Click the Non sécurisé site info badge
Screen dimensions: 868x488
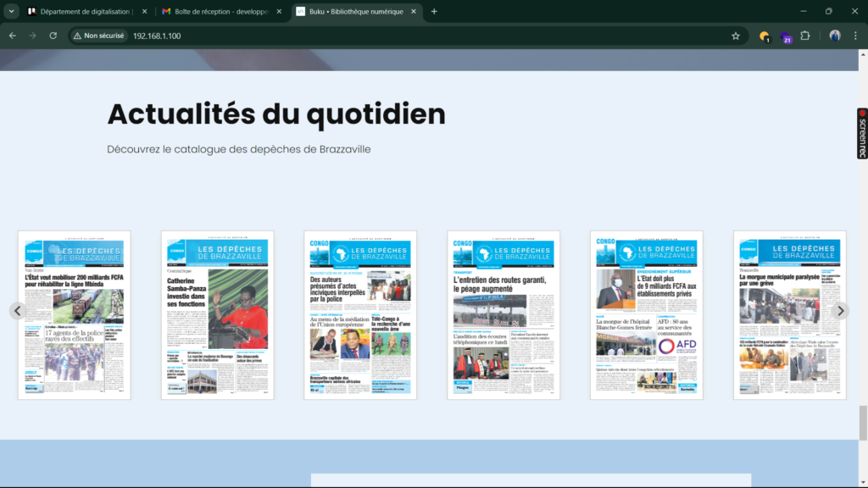tap(98, 36)
